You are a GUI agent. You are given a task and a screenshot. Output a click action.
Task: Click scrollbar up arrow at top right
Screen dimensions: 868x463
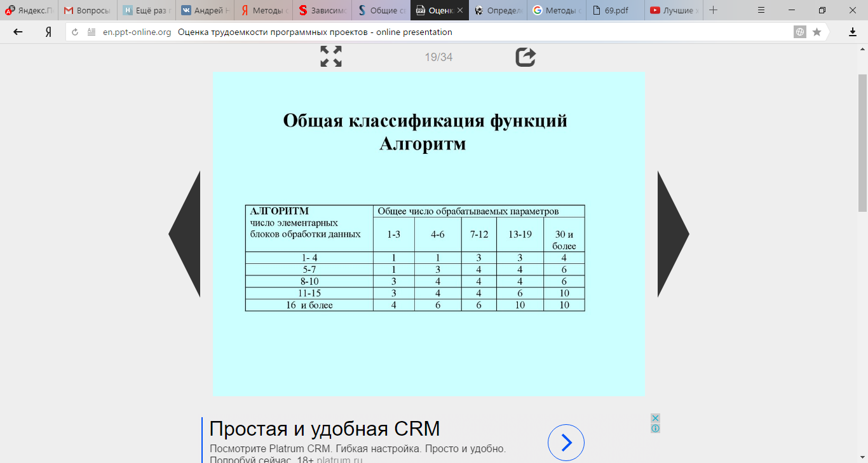[863, 48]
